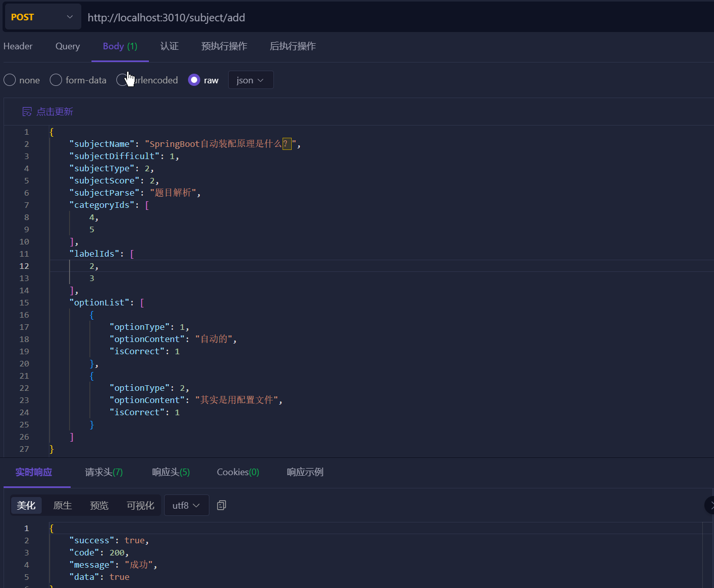The image size is (714, 588).
Task: Click the "categoryIds" key in editor
Action: 102,205
